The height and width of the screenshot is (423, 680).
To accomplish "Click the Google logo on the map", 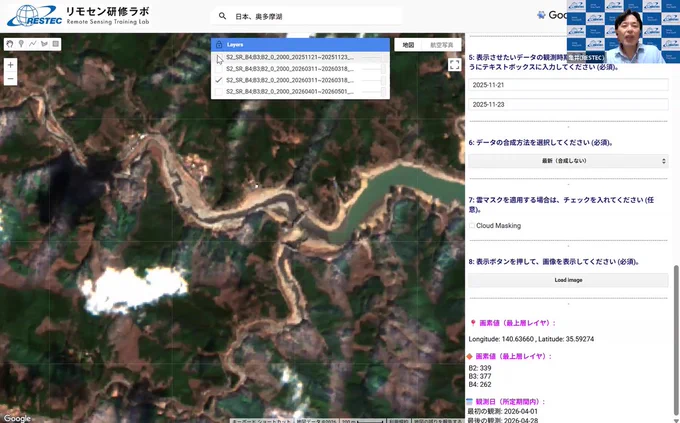I will (18, 418).
